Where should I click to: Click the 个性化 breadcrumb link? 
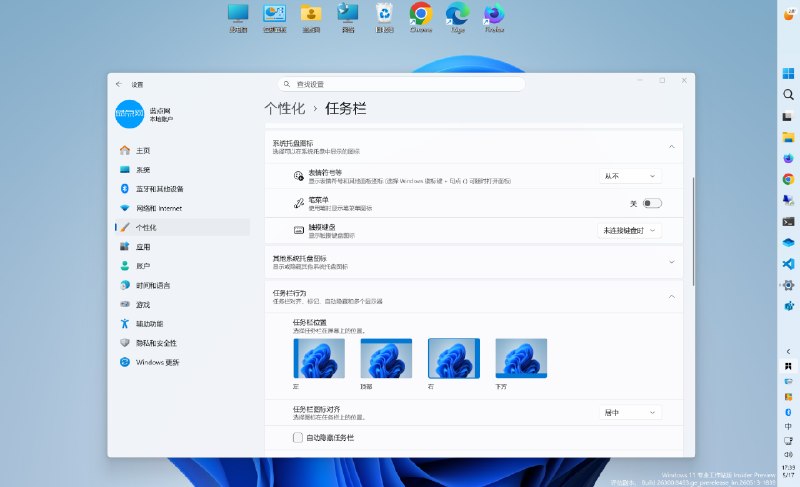click(x=285, y=108)
